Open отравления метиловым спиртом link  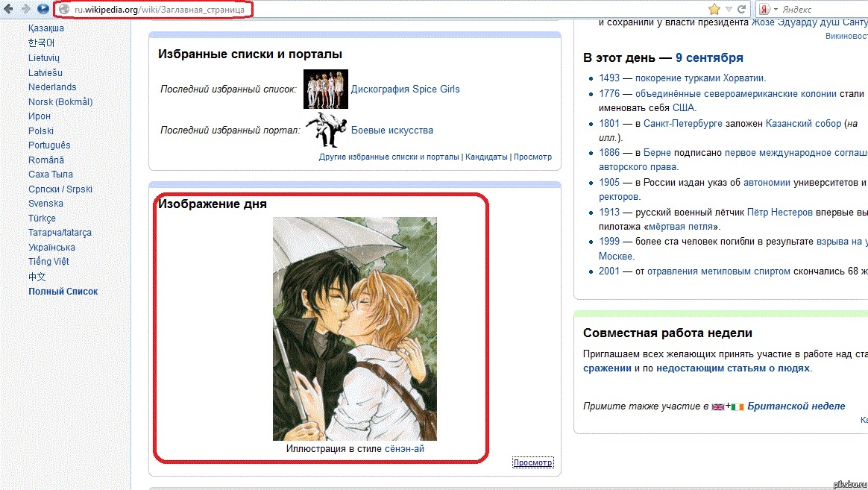tap(719, 271)
